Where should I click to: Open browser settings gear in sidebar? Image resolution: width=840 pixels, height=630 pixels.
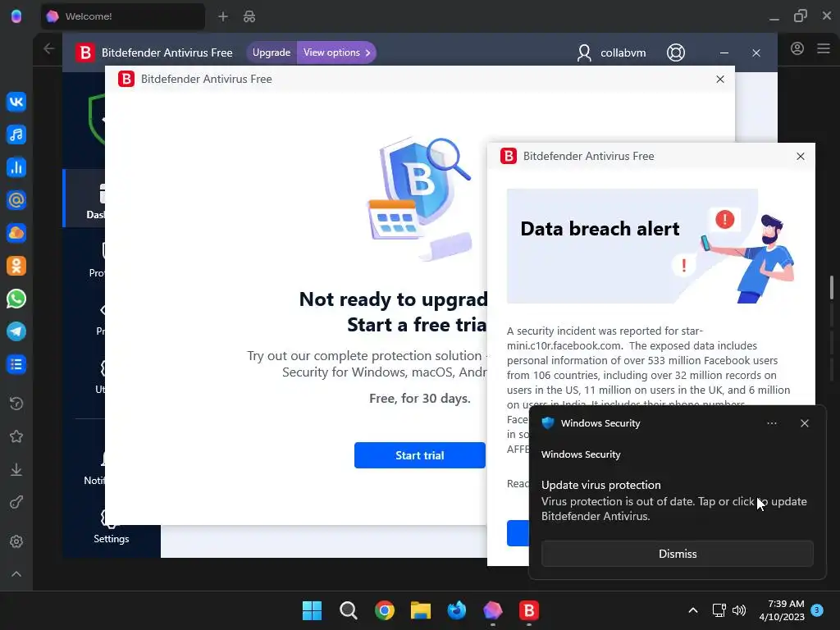[x=16, y=541]
